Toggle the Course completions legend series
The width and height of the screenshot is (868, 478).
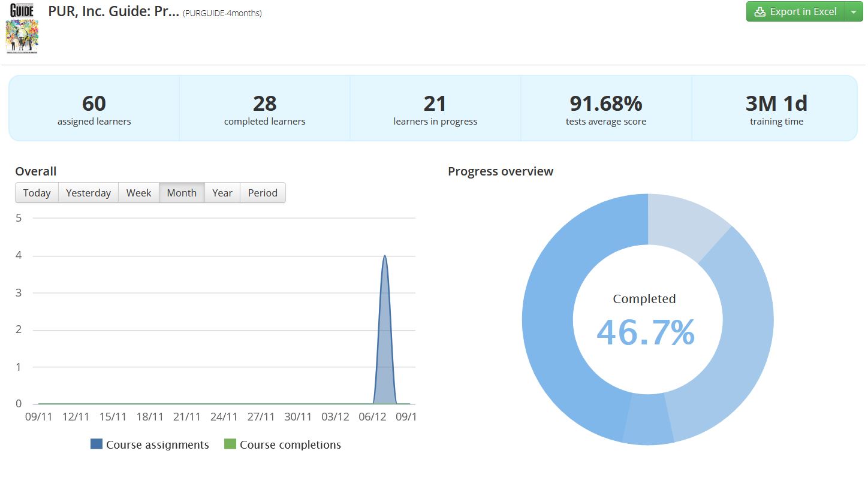pos(290,444)
